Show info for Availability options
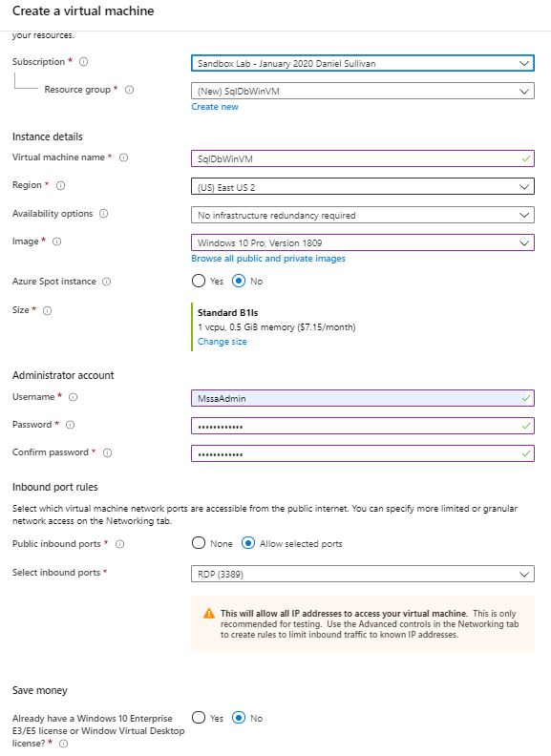551x756 pixels. coord(104,214)
